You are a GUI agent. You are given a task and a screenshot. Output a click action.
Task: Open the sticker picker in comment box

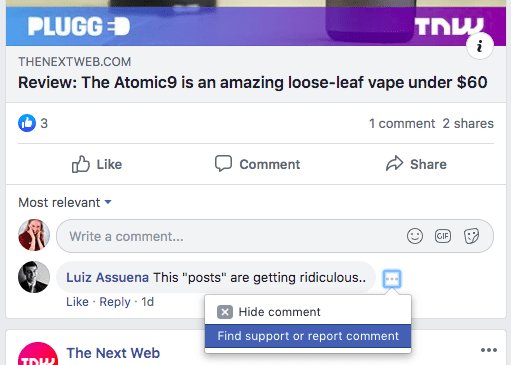[x=471, y=236]
